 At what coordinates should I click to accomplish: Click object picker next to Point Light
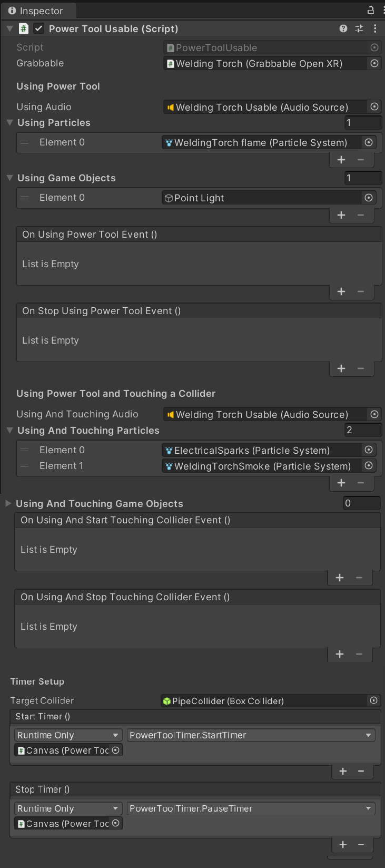tap(369, 198)
